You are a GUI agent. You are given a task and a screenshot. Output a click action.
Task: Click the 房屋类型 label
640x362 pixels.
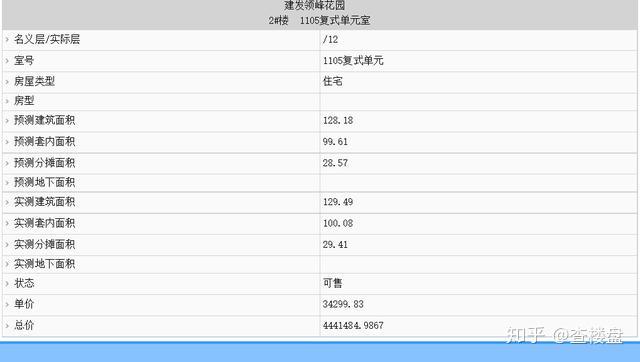coord(34,81)
